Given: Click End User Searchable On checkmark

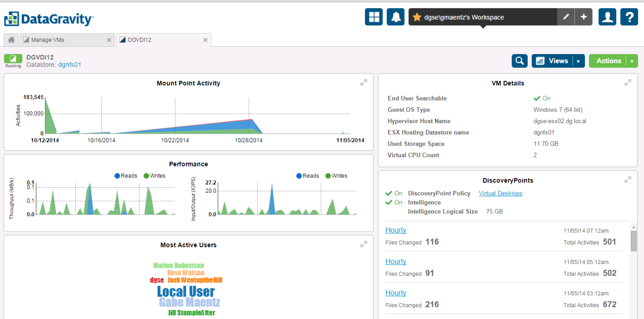Looking at the screenshot, I should coord(537,98).
